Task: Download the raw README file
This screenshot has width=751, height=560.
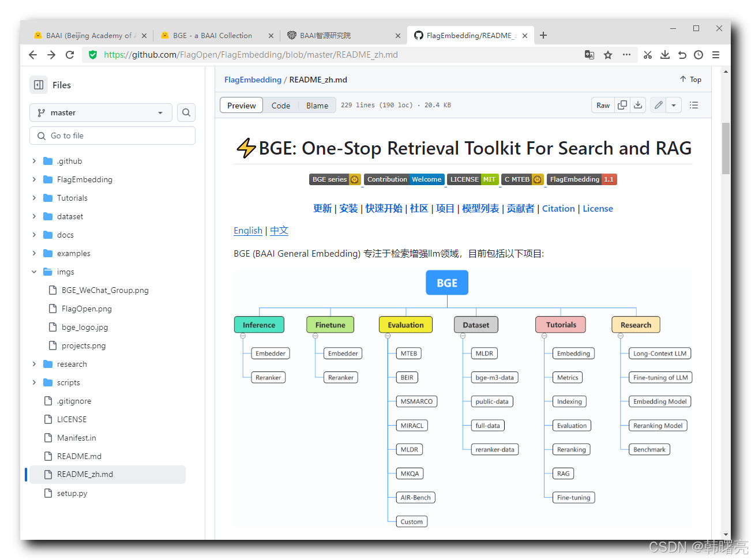Action: click(638, 105)
